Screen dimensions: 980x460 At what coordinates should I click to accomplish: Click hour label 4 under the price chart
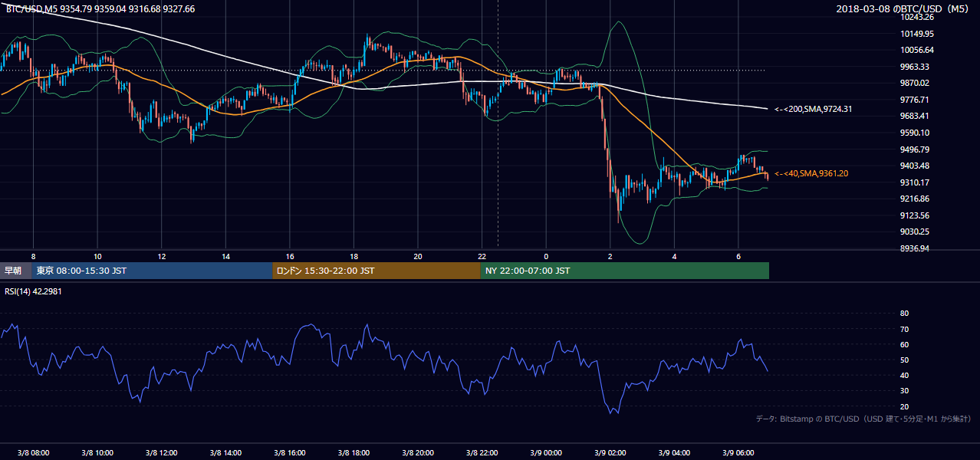pos(674,256)
